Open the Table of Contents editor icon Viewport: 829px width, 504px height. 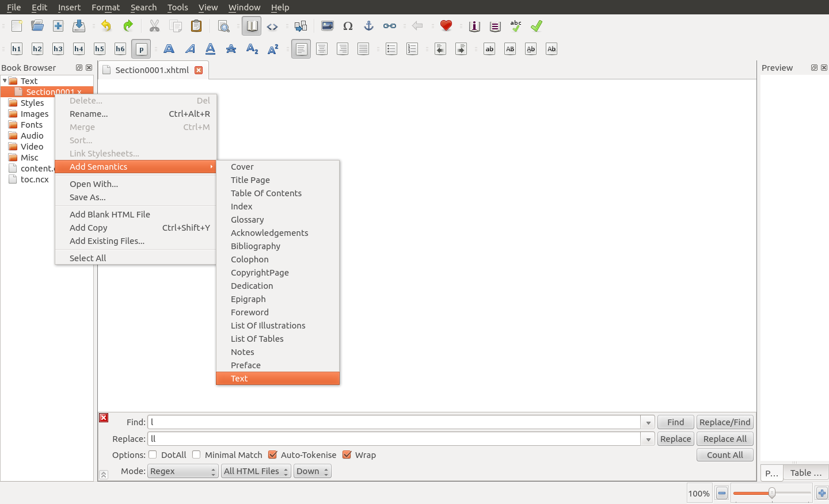(x=495, y=26)
